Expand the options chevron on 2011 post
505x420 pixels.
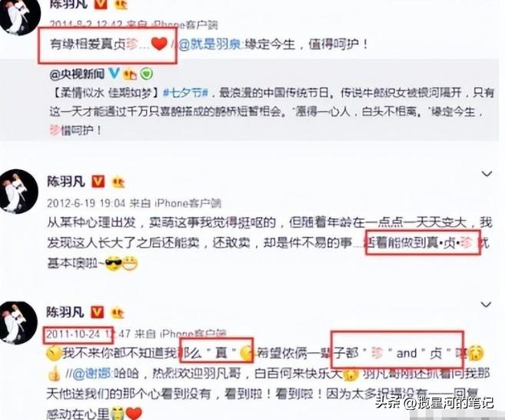pyautogui.click(x=486, y=305)
